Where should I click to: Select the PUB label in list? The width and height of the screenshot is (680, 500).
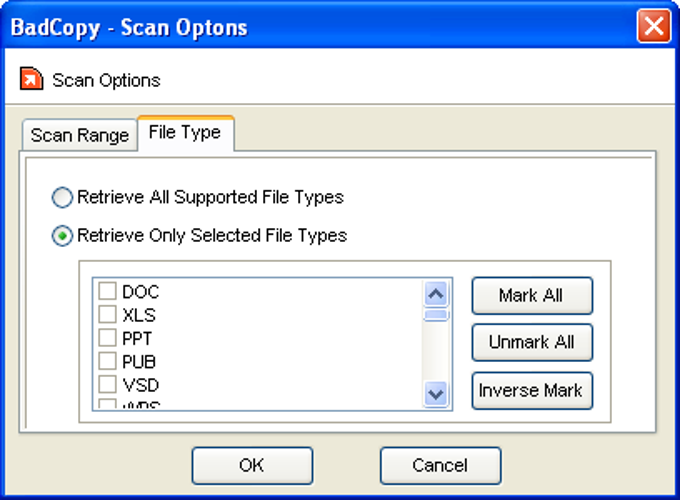139,362
